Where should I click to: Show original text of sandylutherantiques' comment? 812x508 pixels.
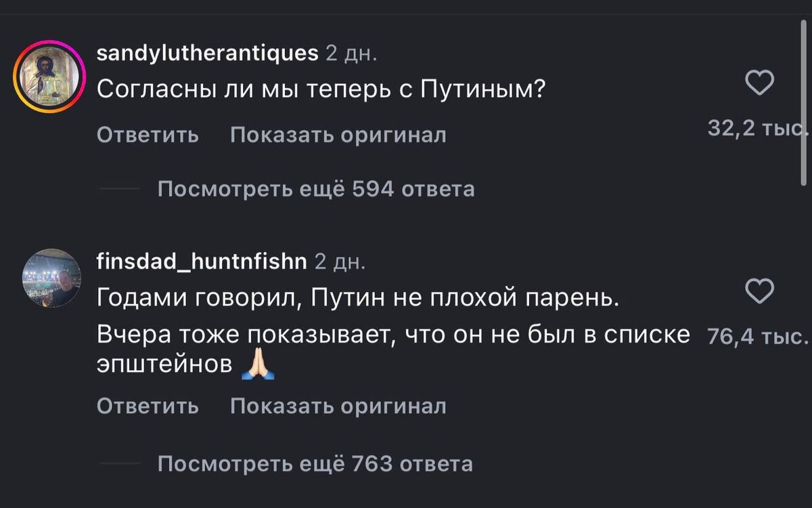pyautogui.click(x=338, y=135)
